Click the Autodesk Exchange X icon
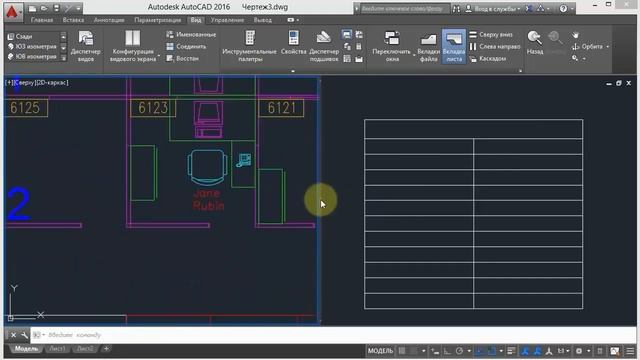This screenshot has width=640, height=360. point(529,9)
